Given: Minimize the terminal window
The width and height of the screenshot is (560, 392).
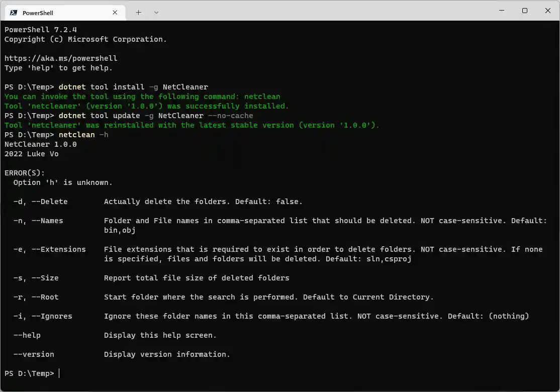Looking at the screenshot, I should [x=501, y=11].
